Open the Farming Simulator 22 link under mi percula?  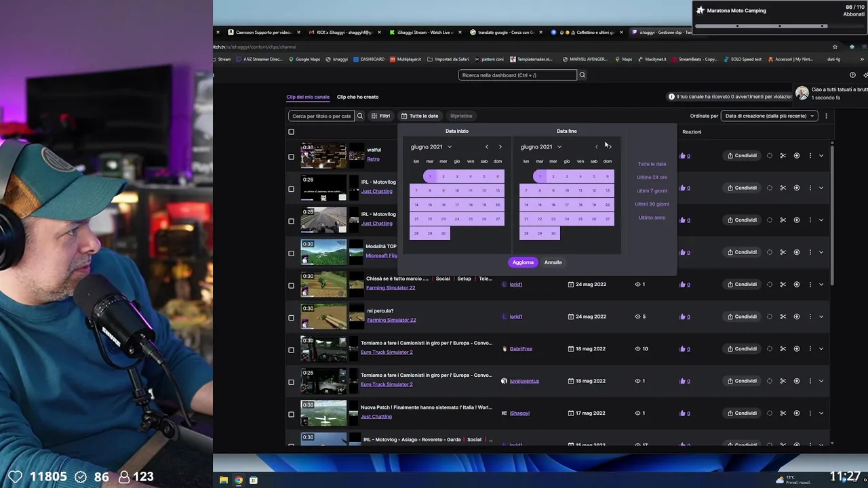pos(391,320)
